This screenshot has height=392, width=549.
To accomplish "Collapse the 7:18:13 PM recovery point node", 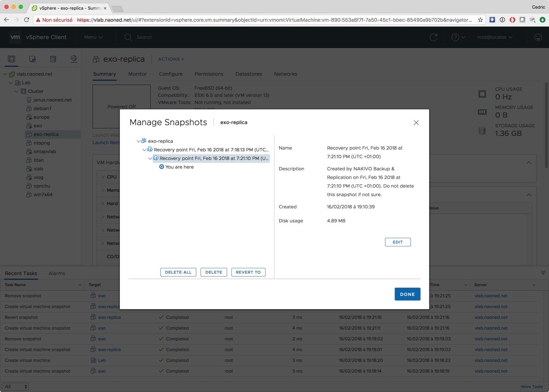I will [x=144, y=150].
